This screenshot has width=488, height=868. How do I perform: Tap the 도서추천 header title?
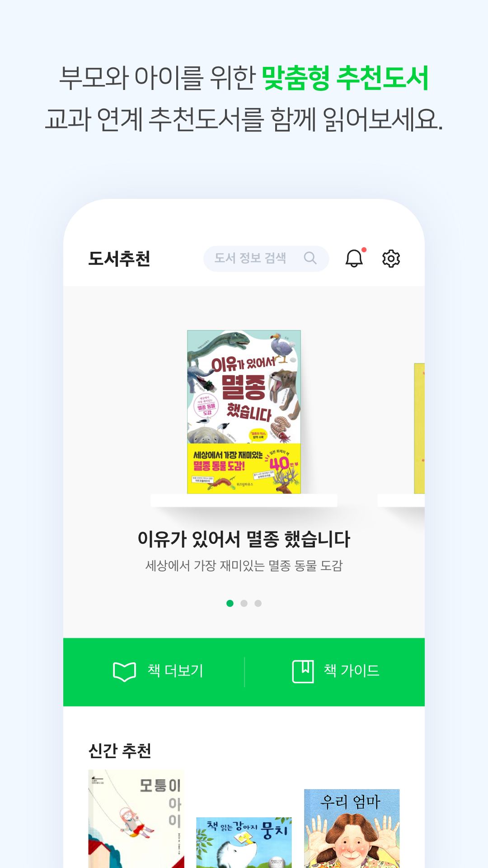pos(119,259)
